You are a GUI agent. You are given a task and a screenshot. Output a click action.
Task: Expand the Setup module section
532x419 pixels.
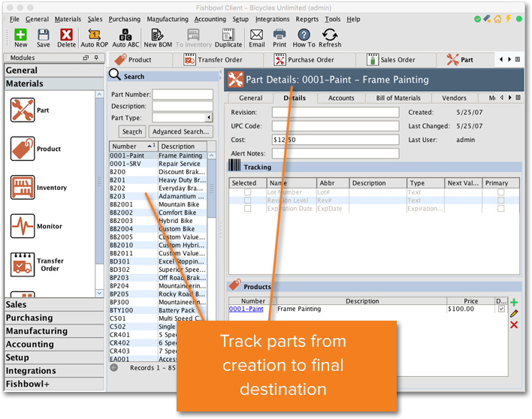tap(54, 357)
